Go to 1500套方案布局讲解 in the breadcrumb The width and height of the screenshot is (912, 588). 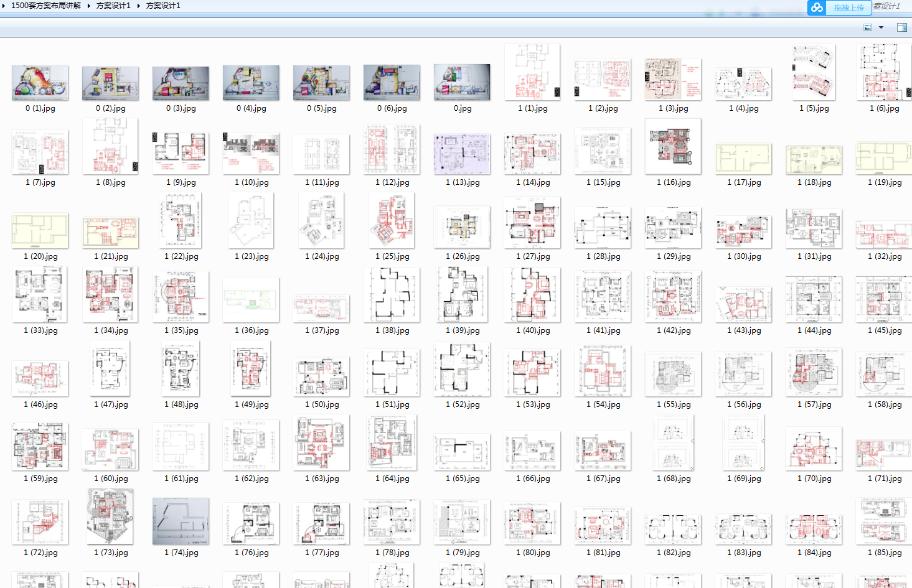[46, 6]
